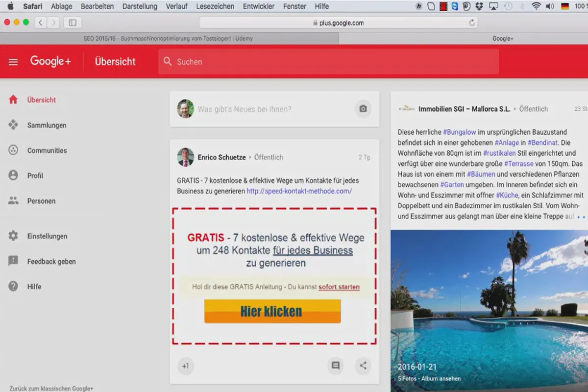
Task: Open the Google+ hamburger menu
Action: point(13,62)
